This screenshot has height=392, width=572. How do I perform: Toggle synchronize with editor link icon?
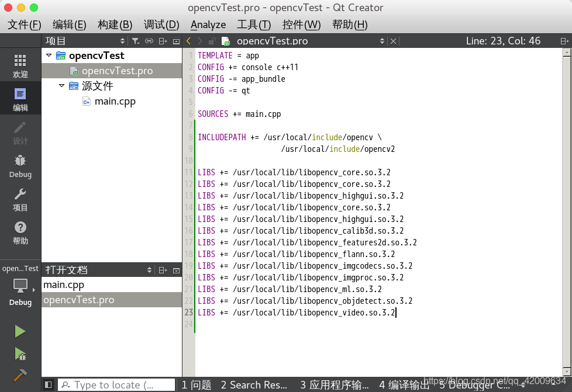(149, 41)
